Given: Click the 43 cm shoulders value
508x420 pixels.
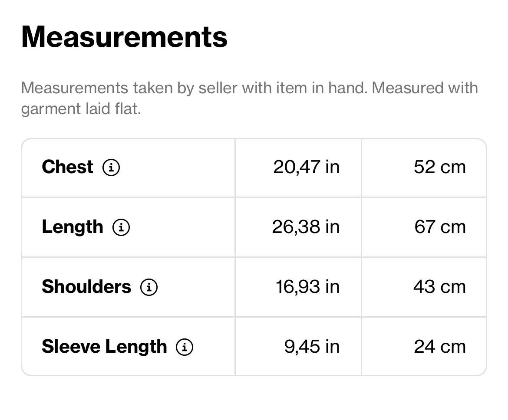Looking at the screenshot, I should click(x=439, y=287).
